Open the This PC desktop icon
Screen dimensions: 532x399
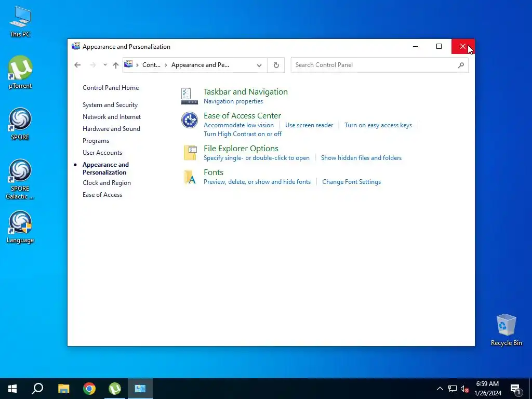(20, 21)
